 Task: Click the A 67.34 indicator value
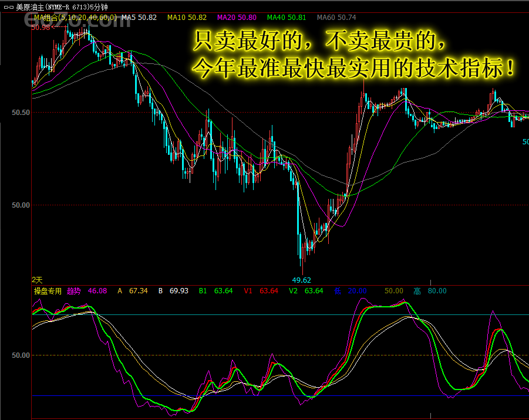[133, 291]
